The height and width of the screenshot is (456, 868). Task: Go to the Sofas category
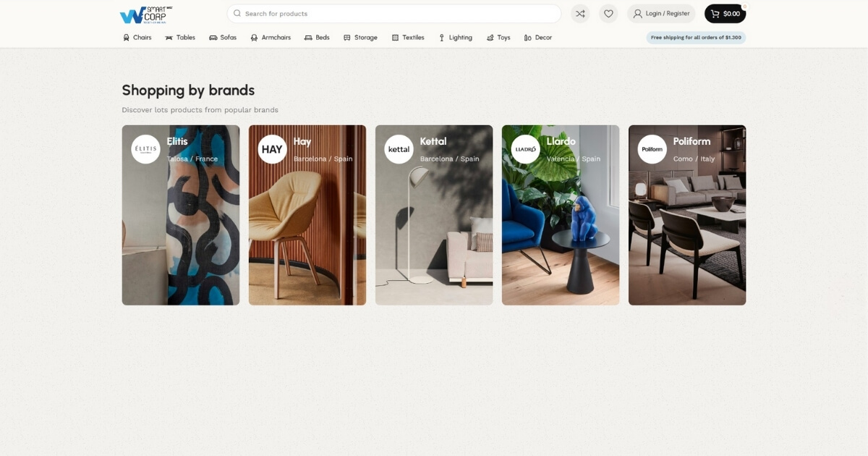click(223, 38)
